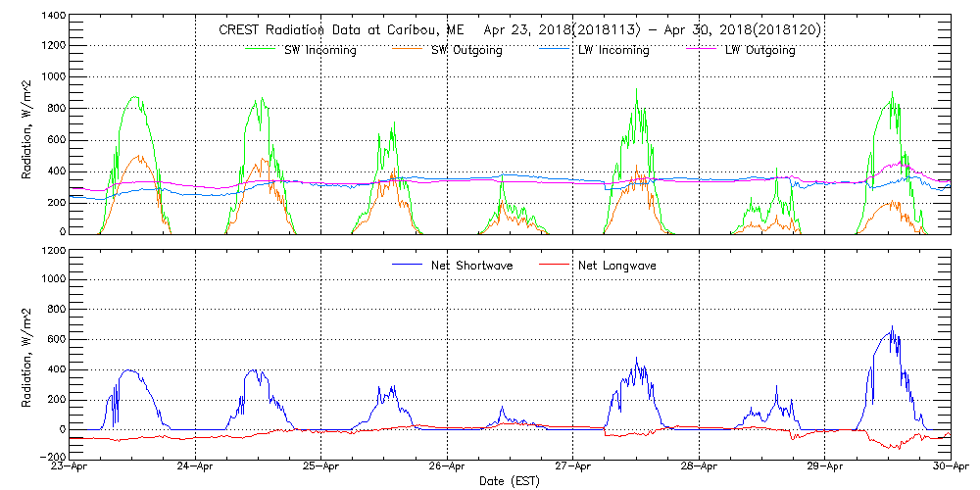
Task: Click the bottom plot's 'Radiation, W/m^2' axis title
Action: point(28,353)
